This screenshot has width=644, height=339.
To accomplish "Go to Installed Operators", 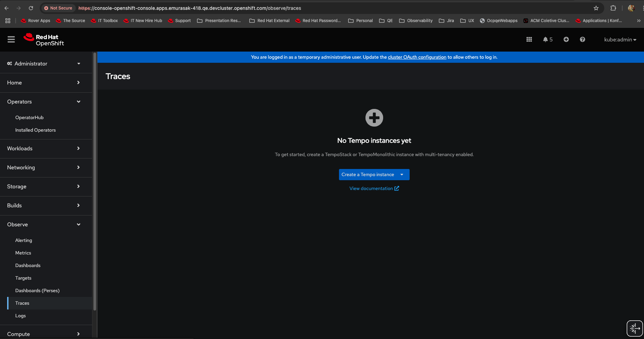I will [36, 130].
